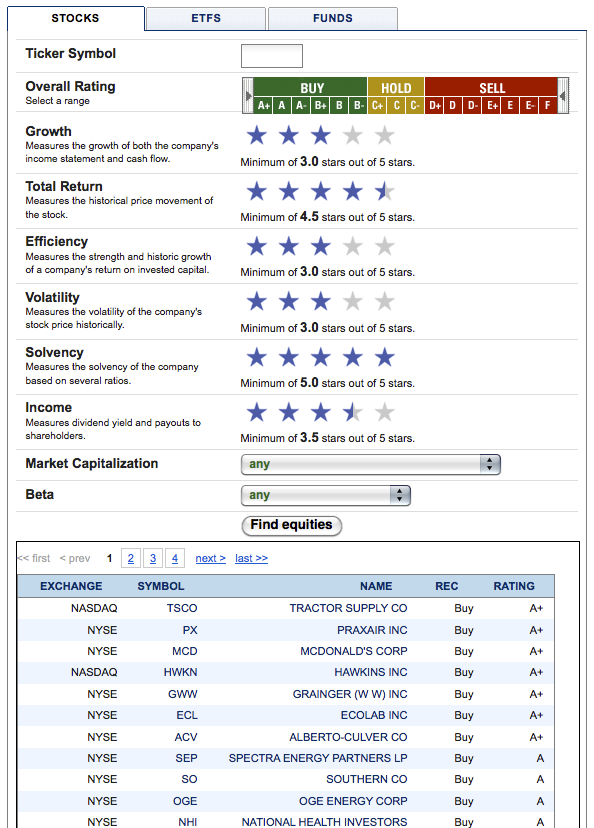Set Solvency to one star
Screen dimensions: 594x828
257,357
